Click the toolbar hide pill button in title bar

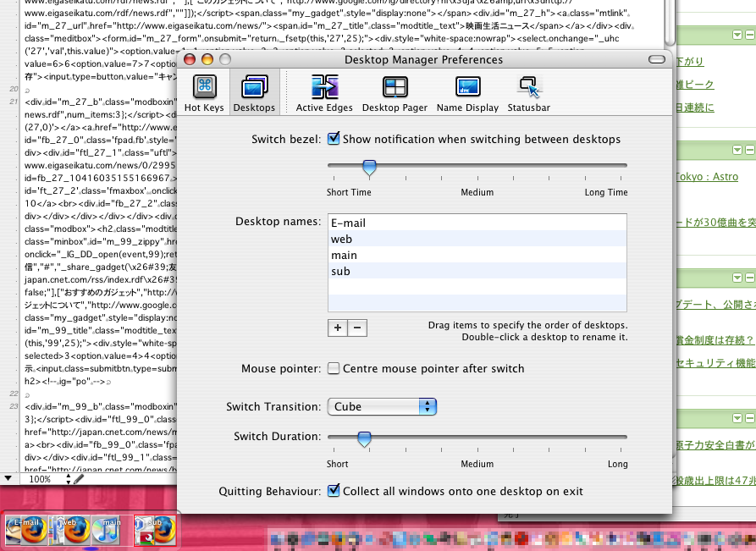[x=657, y=59]
